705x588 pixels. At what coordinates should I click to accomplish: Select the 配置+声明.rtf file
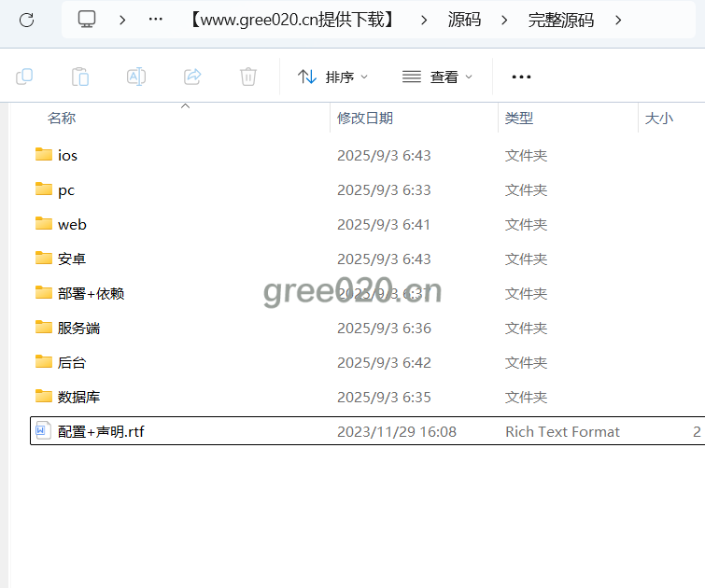coord(101,432)
